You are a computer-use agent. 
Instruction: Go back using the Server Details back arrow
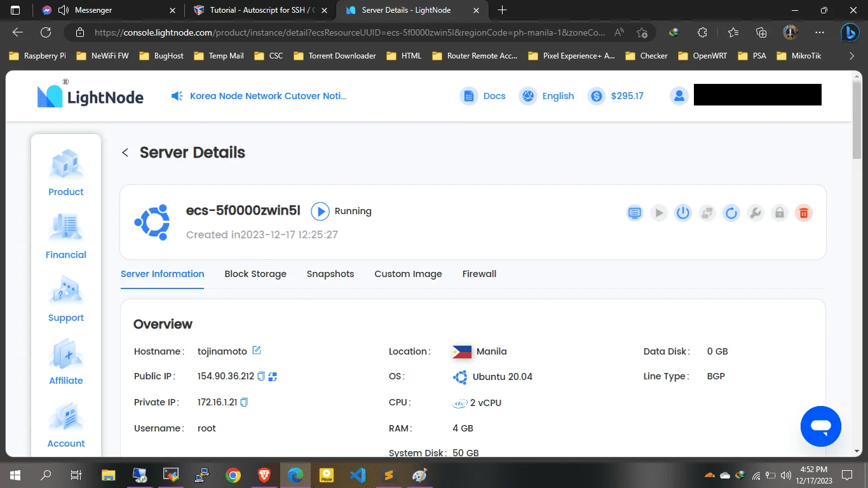point(125,152)
